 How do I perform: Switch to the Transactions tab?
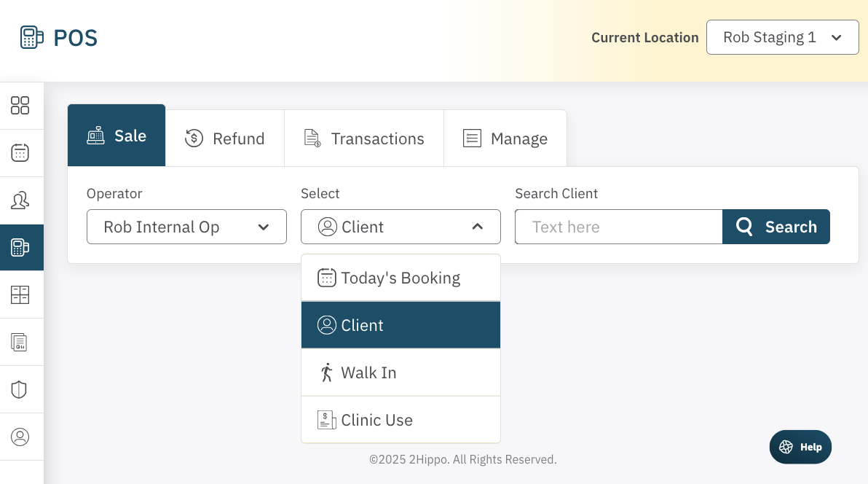pyautogui.click(x=363, y=138)
